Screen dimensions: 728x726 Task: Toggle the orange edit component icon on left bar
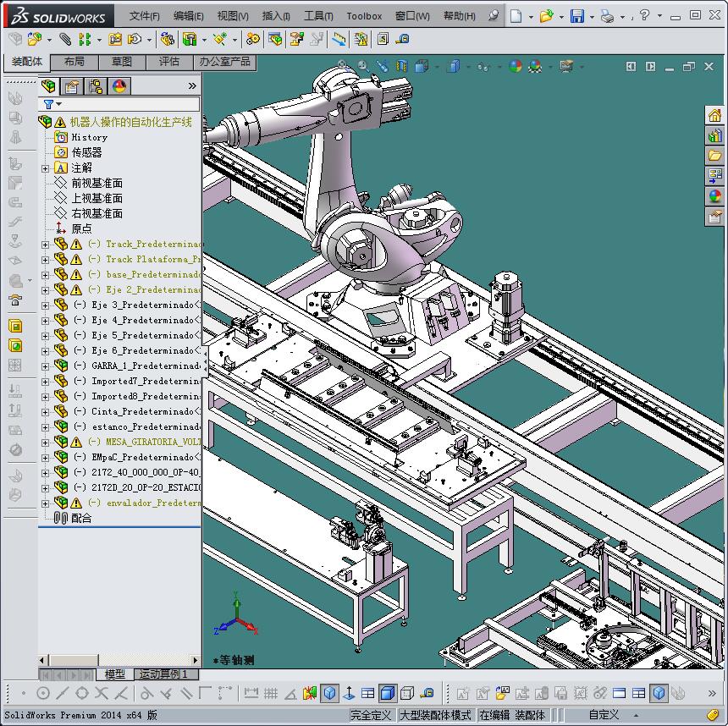pyautogui.click(x=15, y=326)
